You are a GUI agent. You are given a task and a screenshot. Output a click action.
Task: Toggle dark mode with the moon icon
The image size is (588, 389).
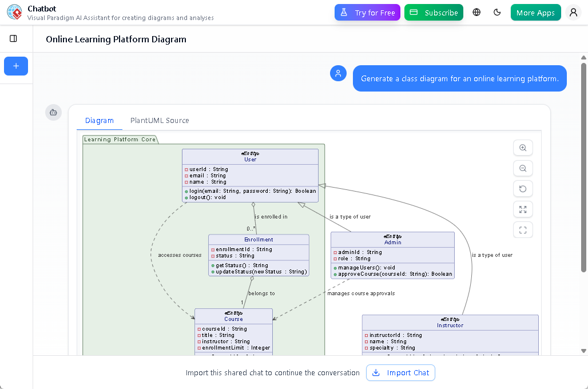(x=496, y=12)
